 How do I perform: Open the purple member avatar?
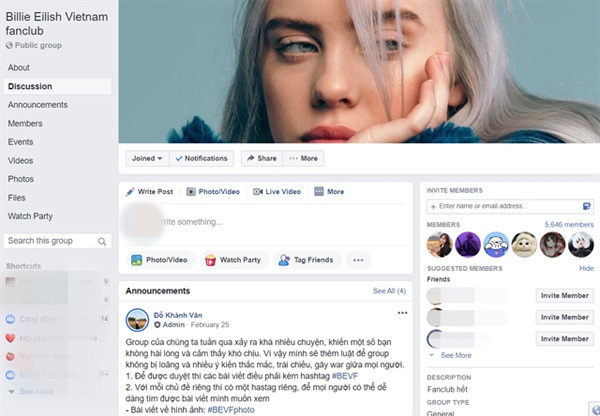[468, 245]
